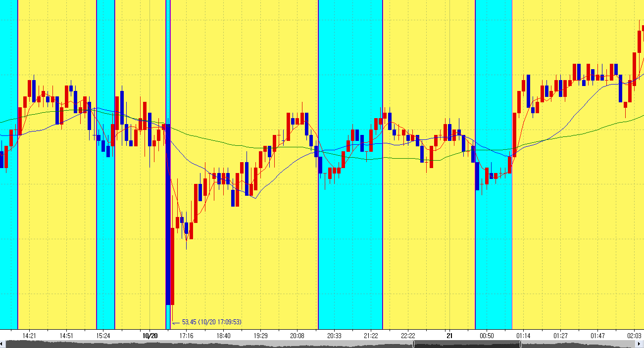Click the right handle of the scroll range
Viewport: 644px width, 348px height.
pos(520,344)
